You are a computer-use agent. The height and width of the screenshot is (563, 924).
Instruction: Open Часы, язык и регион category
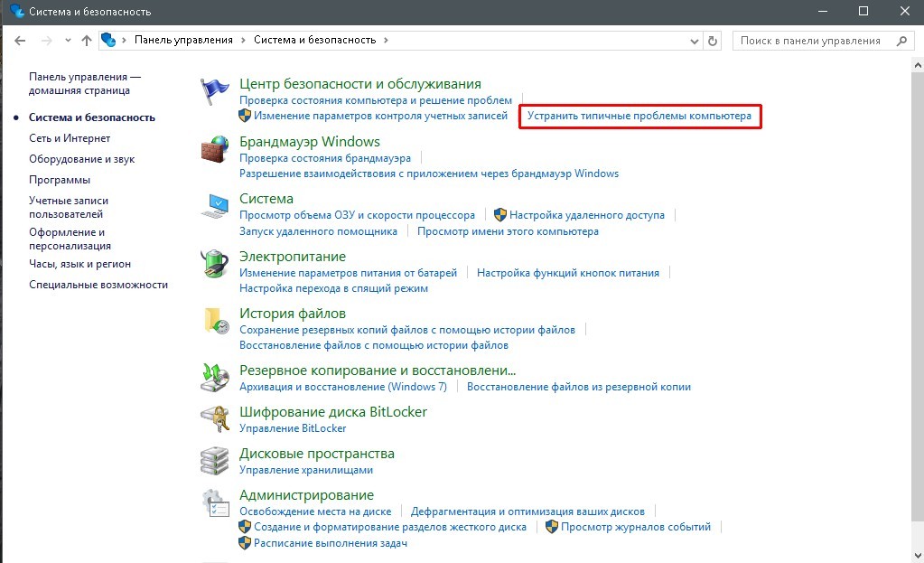coord(79,264)
